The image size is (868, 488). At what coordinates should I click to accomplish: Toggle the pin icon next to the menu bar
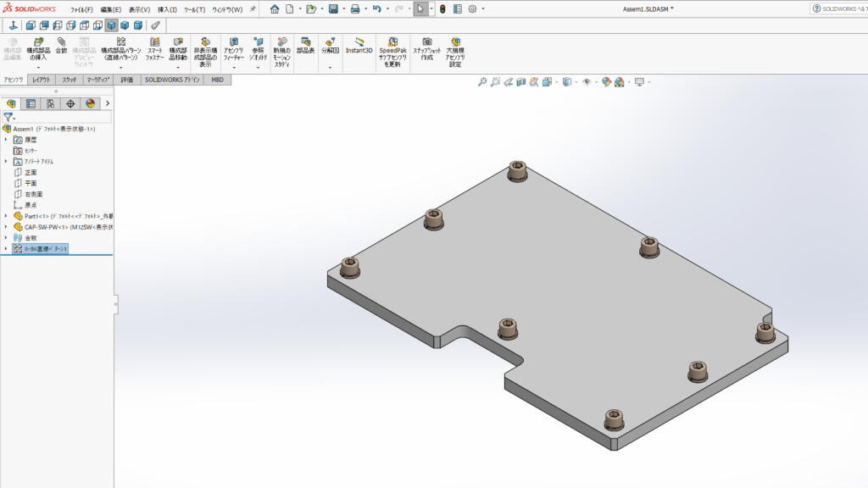point(253,9)
